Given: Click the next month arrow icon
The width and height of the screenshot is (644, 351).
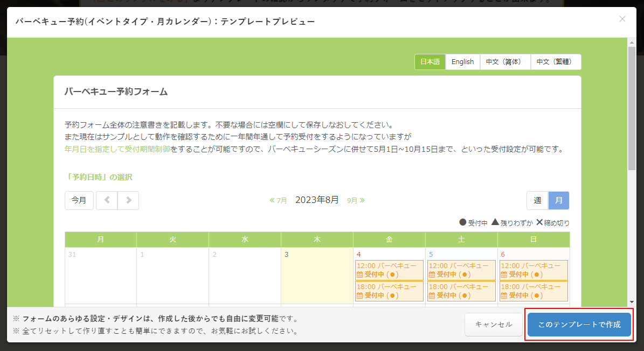Looking at the screenshot, I should point(128,200).
